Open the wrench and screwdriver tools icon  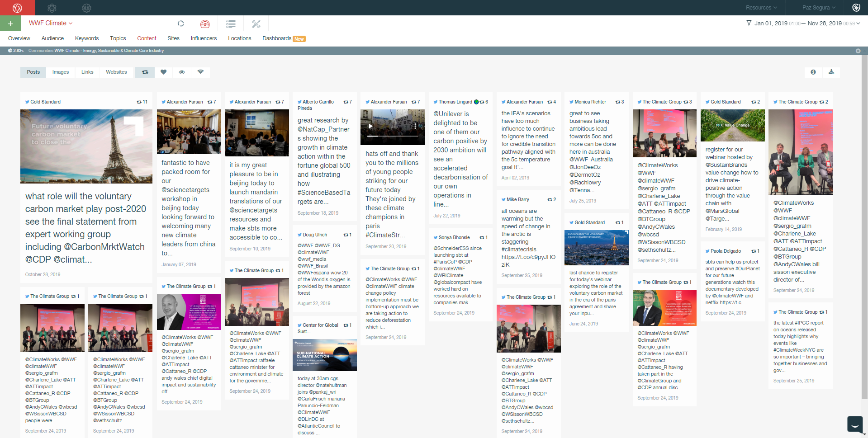pos(256,24)
